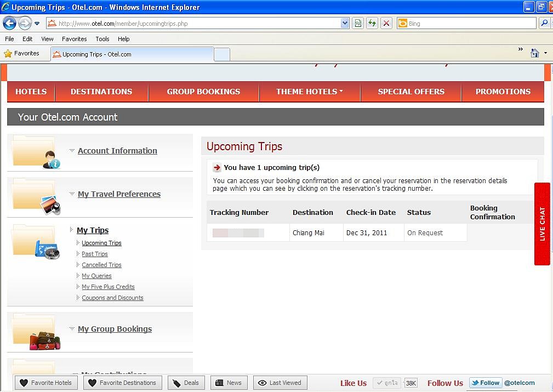Click the Bing search box
The image size is (553, 392).
[466, 24]
